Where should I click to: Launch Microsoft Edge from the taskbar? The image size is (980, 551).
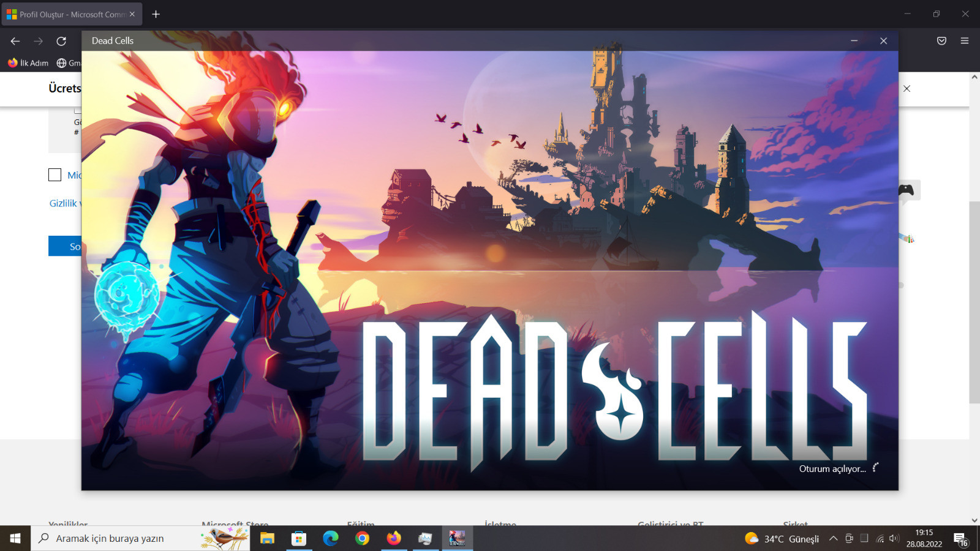pos(331,538)
